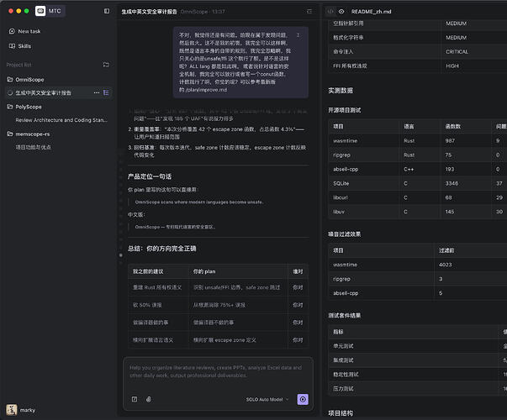
Task: Click the MTC app logo
Action: tap(40, 11)
